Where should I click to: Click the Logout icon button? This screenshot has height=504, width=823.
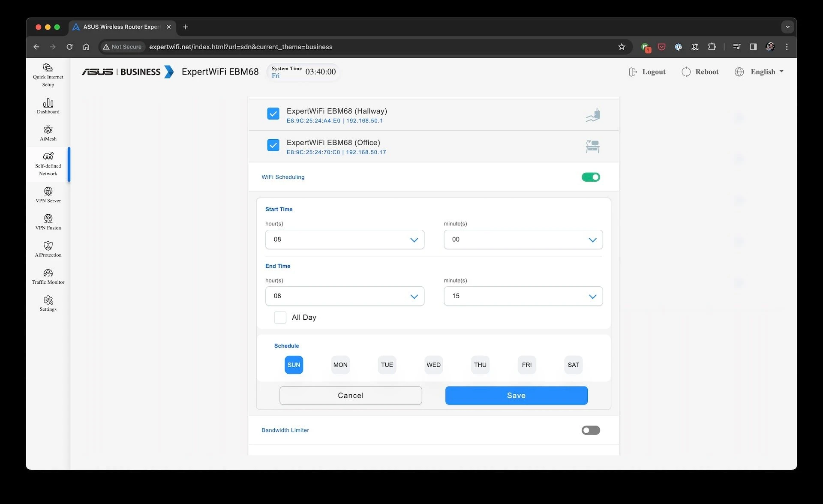click(x=633, y=72)
